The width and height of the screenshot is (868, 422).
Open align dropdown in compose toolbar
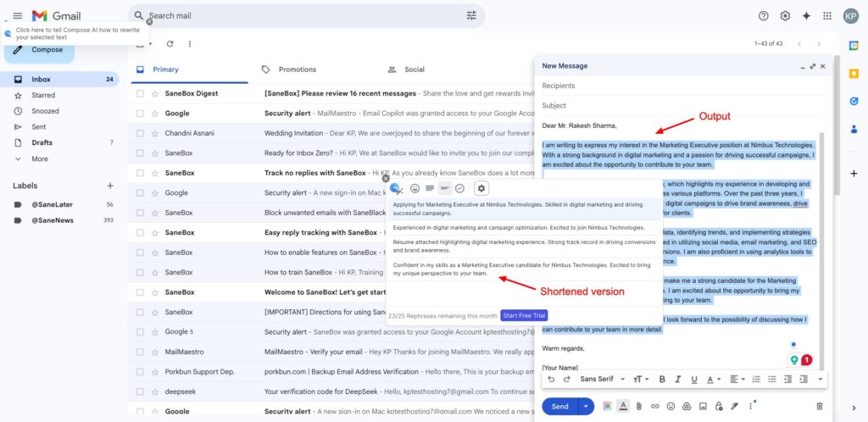[737, 380]
